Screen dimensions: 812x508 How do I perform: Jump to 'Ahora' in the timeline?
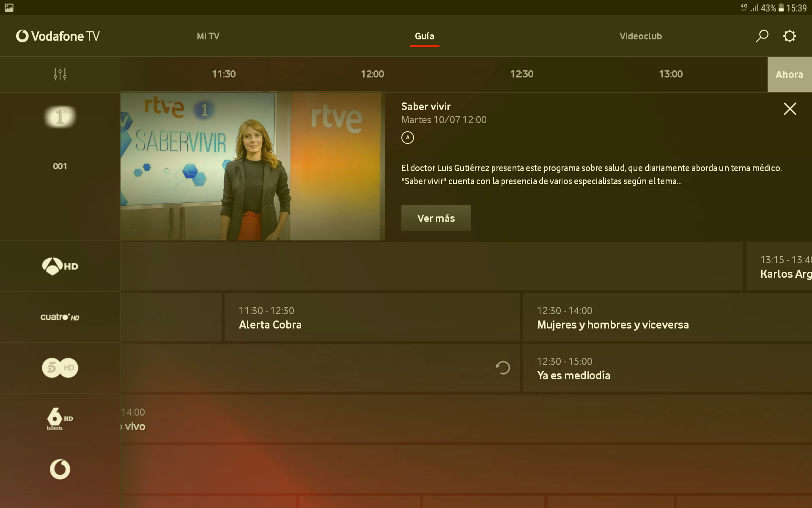pos(790,74)
